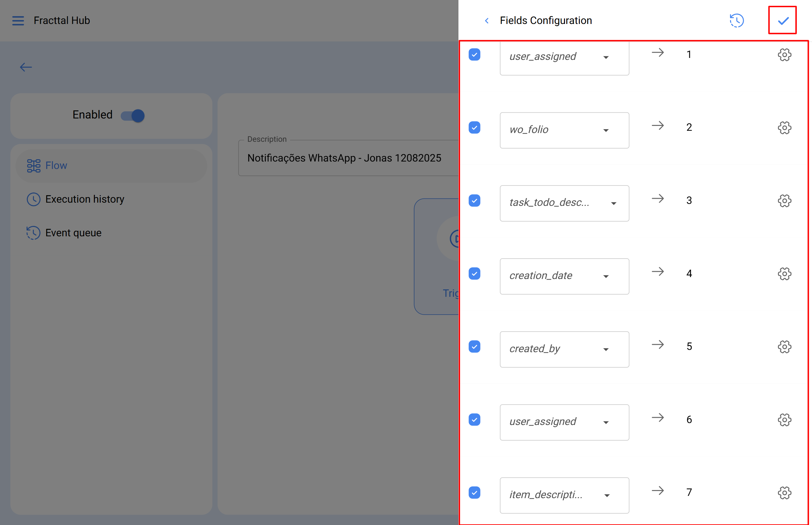Open the user_assigned dropdown mapped to 6

click(564, 422)
